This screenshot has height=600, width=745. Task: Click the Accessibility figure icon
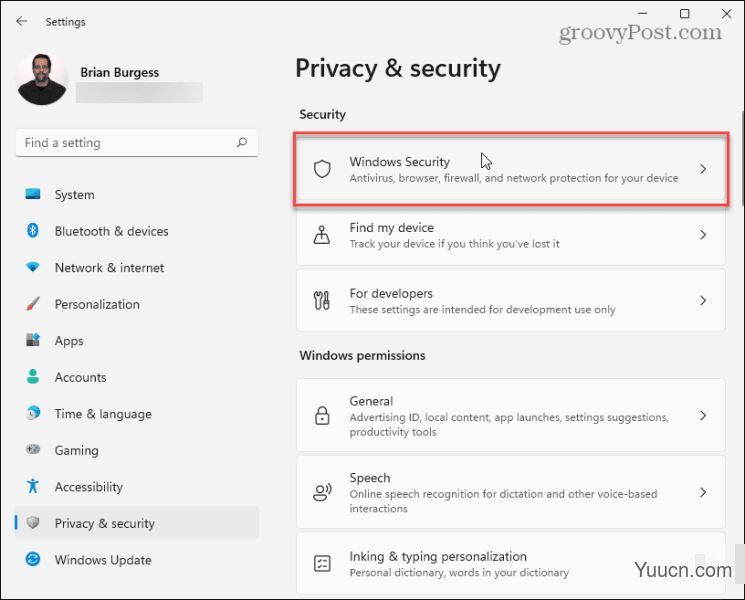(33, 486)
